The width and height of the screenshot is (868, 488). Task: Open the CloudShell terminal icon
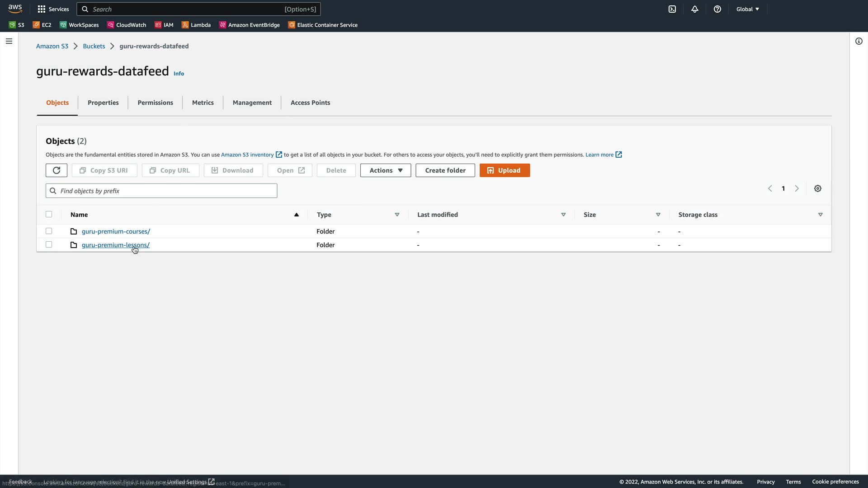pos(672,9)
